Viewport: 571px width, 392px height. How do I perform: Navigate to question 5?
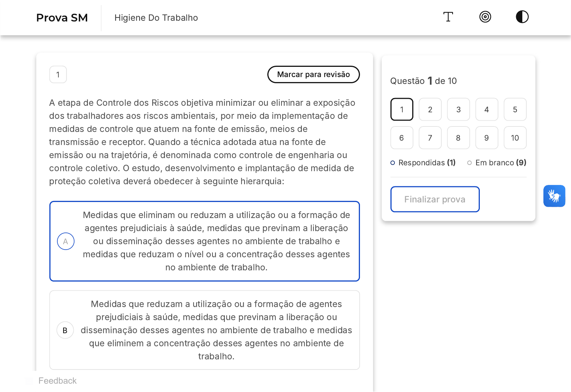[515, 109]
